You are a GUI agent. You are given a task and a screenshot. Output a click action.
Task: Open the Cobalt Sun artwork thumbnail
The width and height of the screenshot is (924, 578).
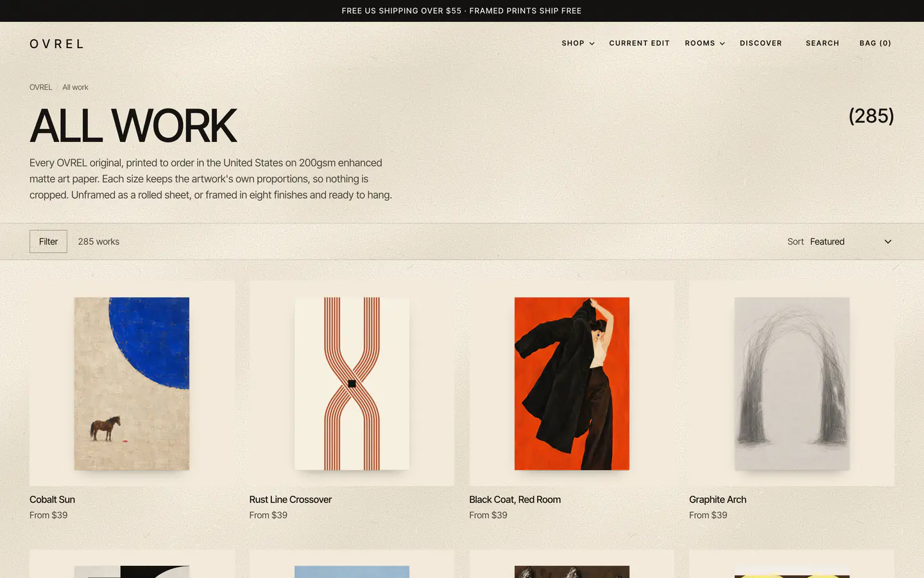(x=132, y=383)
